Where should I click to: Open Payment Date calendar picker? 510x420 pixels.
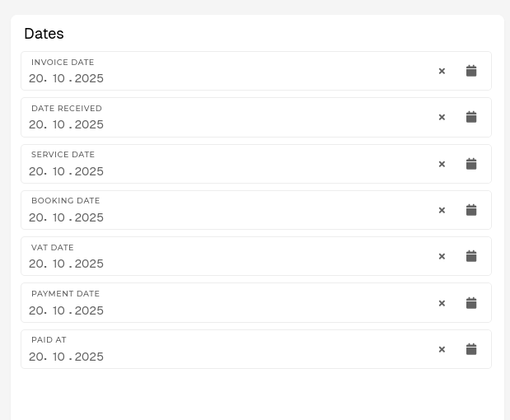tap(471, 303)
